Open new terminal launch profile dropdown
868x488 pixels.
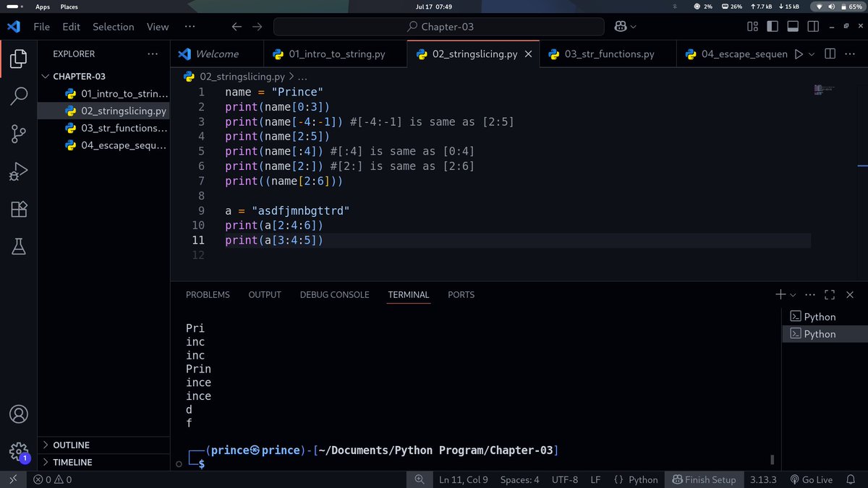[793, 295]
